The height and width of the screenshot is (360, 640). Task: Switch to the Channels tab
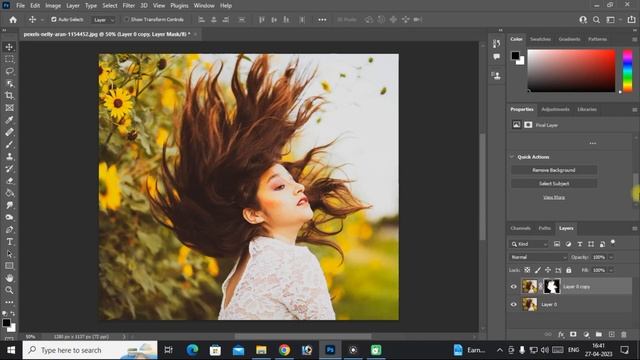pyautogui.click(x=520, y=228)
